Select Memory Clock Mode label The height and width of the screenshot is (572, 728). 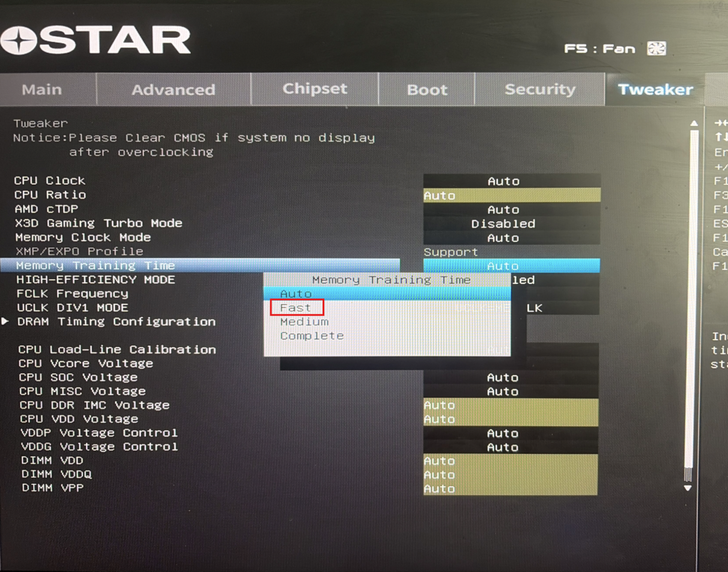coord(83,237)
